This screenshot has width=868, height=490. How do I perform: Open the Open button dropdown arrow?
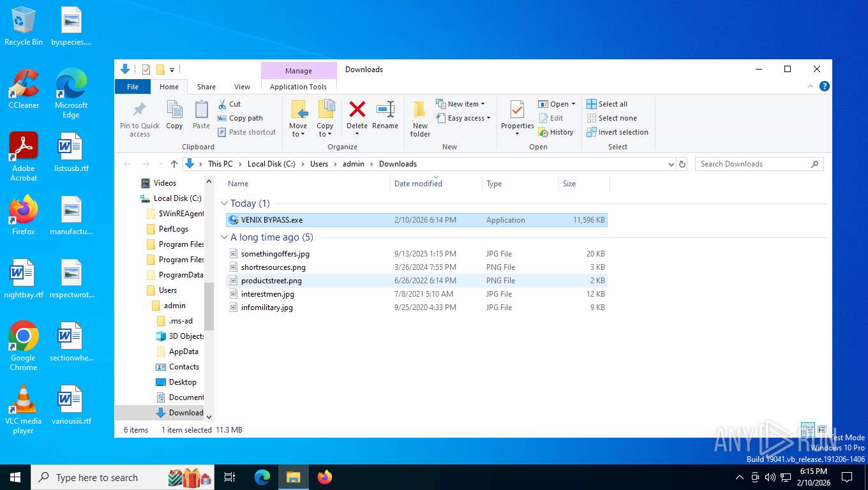[573, 104]
